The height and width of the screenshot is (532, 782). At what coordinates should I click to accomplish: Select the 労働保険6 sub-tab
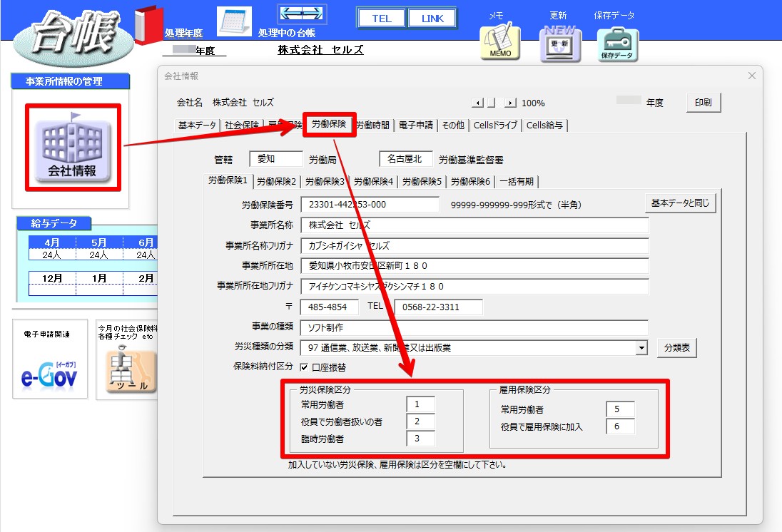[x=470, y=181]
